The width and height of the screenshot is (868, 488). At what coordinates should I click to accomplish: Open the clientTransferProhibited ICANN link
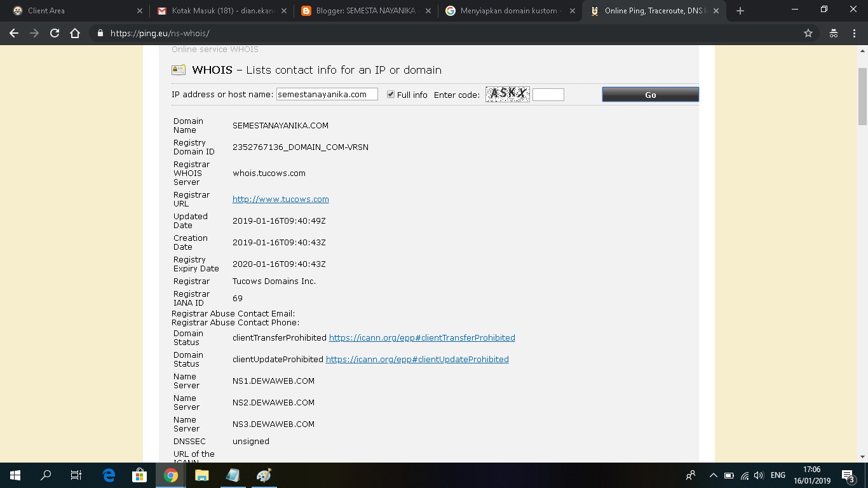point(422,337)
